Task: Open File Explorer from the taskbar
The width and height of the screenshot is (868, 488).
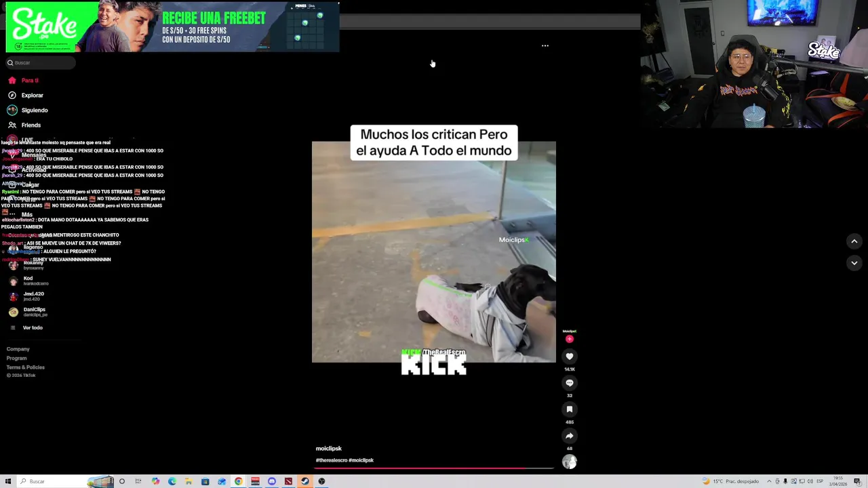Action: coord(189,481)
